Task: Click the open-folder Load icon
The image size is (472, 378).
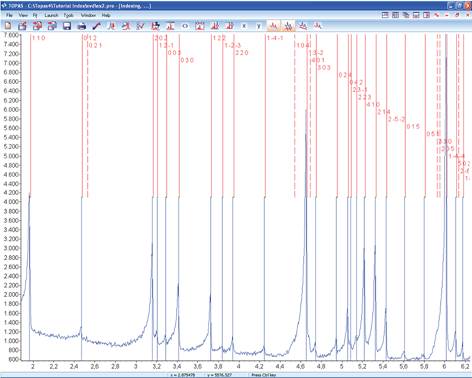Action: click(x=22, y=26)
